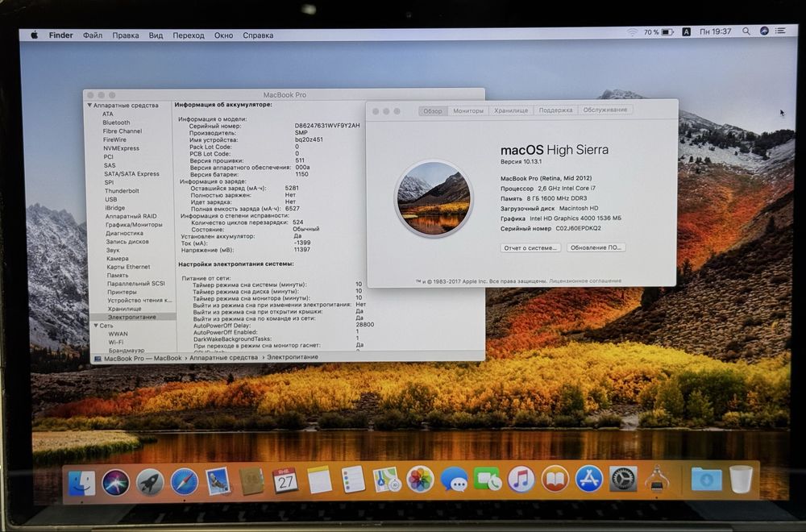Open the Лицензионное соглашение link
Image resolution: width=806 pixels, height=532 pixels.
click(x=585, y=281)
